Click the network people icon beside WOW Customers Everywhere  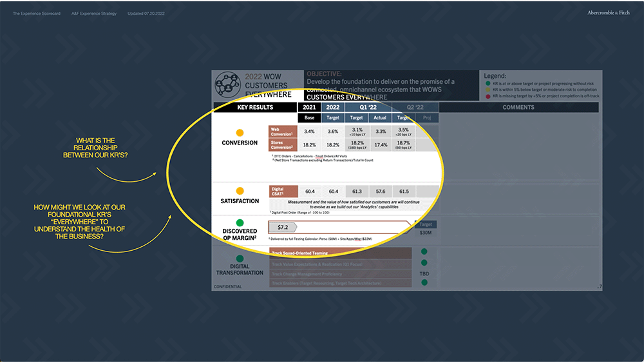coord(228,84)
